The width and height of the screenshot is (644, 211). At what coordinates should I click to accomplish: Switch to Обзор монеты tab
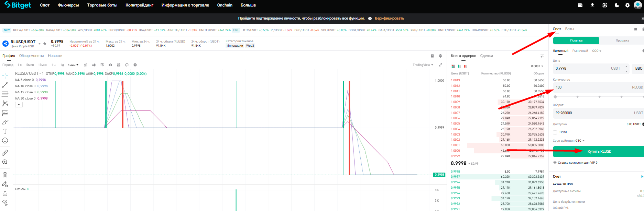pyautogui.click(x=31, y=56)
